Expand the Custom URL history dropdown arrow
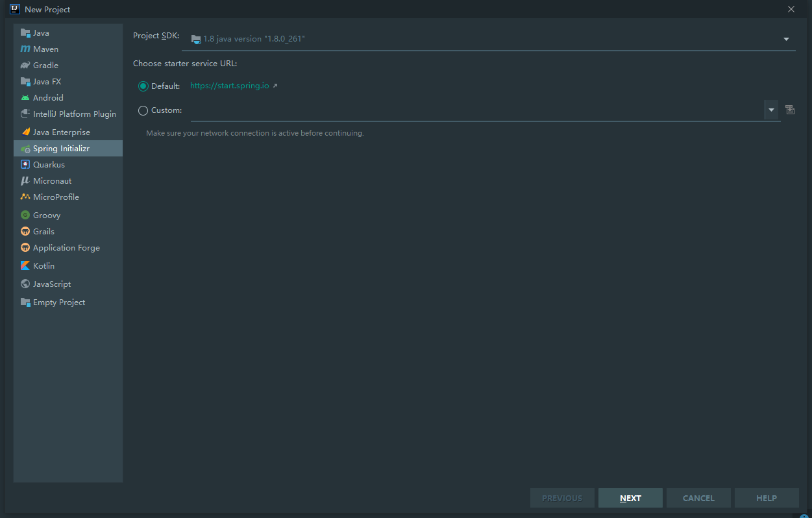 772,110
